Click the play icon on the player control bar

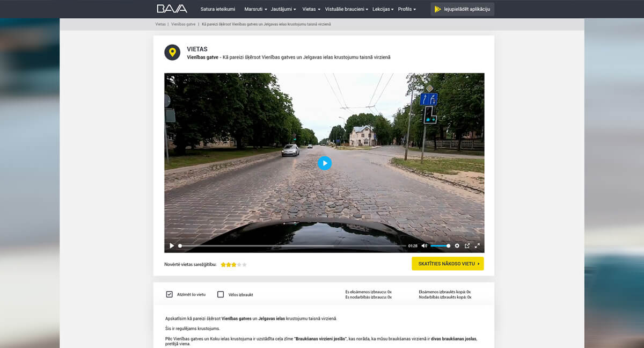pyautogui.click(x=171, y=245)
